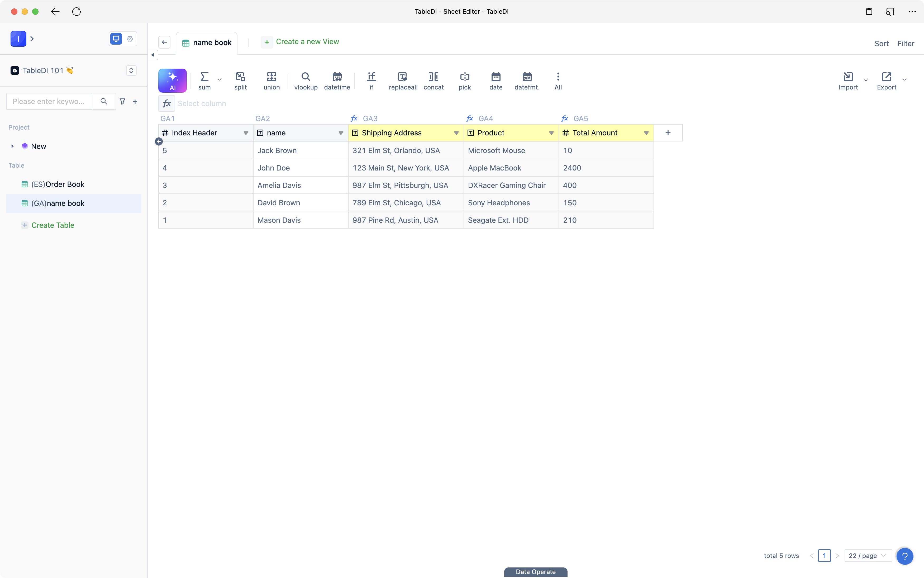
Task: Select the replaceall function
Action: point(403,81)
